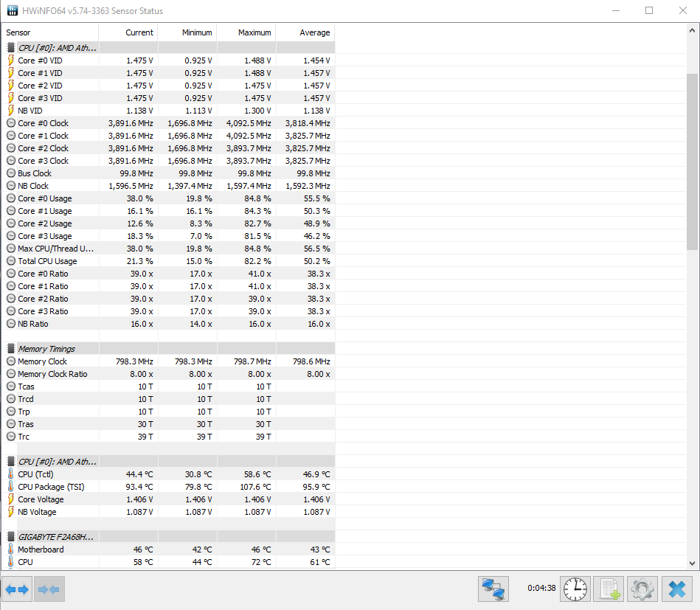The image size is (700, 610).
Task: Select the Maximum column header
Action: click(x=246, y=32)
